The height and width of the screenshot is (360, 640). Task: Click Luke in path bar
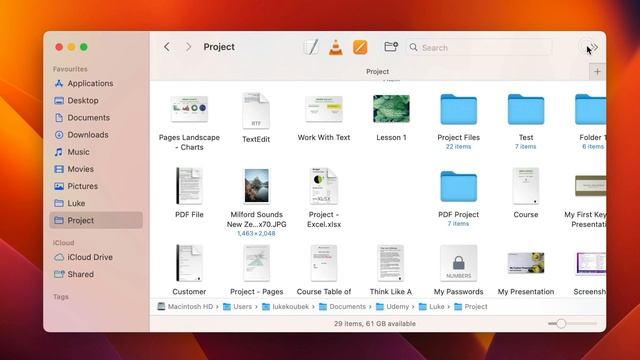point(431,307)
